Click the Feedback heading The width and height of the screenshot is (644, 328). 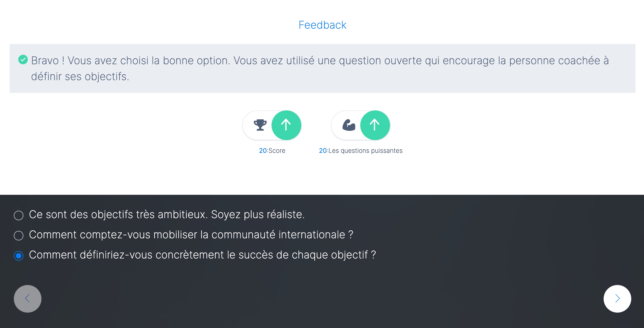[322, 25]
